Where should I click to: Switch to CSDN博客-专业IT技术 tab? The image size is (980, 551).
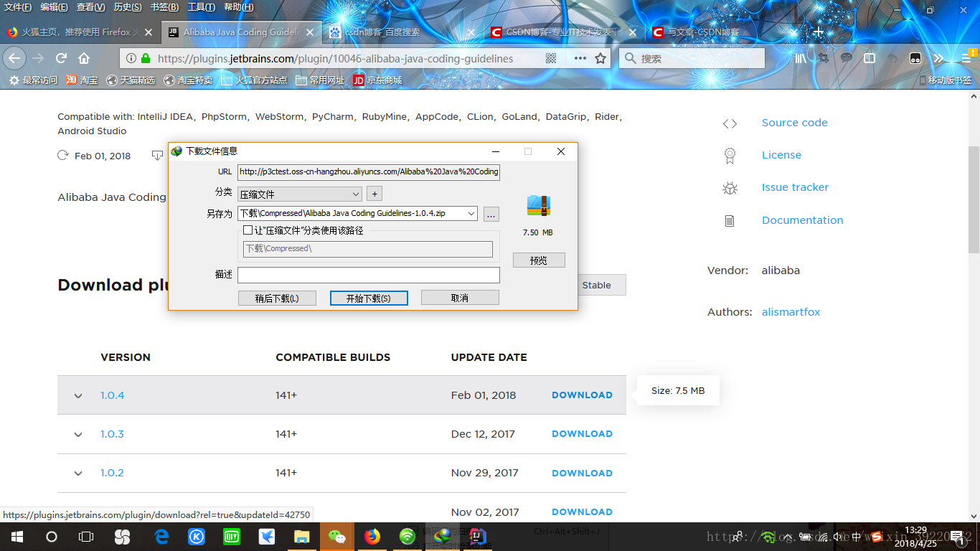pos(563,32)
